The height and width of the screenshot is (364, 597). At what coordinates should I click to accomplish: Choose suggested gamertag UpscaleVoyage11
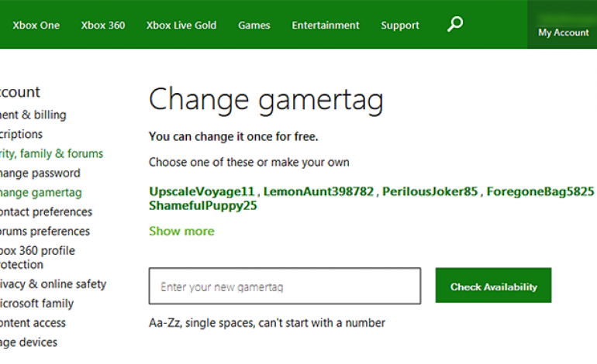pyautogui.click(x=202, y=191)
